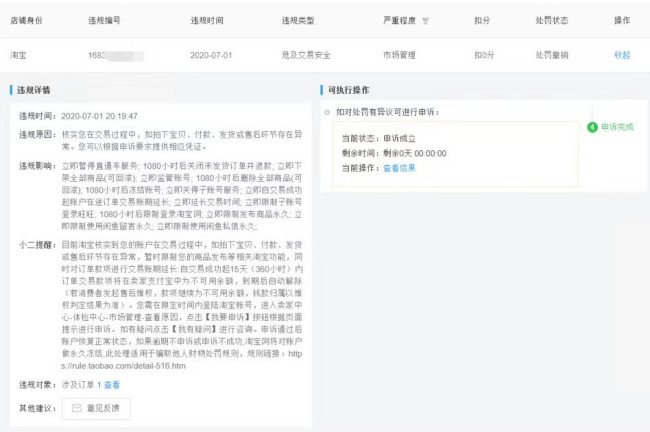The height and width of the screenshot is (432, 650).
Task: Click the 市场管理 severity cell
Action: click(x=399, y=55)
